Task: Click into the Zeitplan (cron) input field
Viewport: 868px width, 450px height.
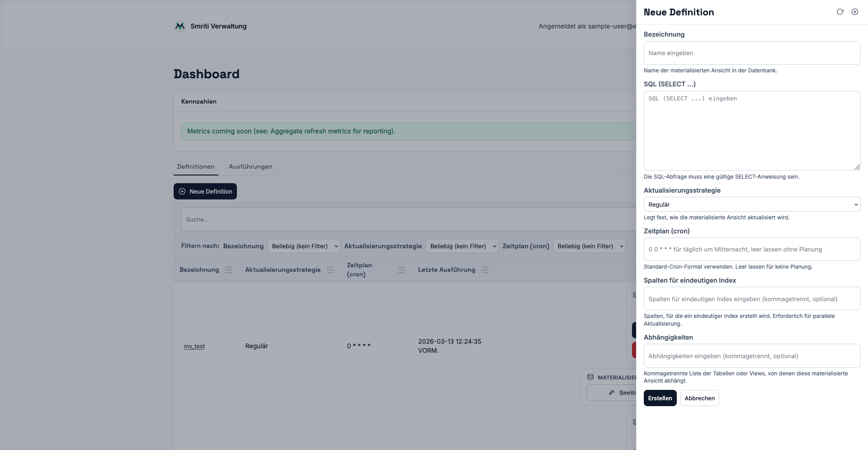Action: click(x=752, y=249)
